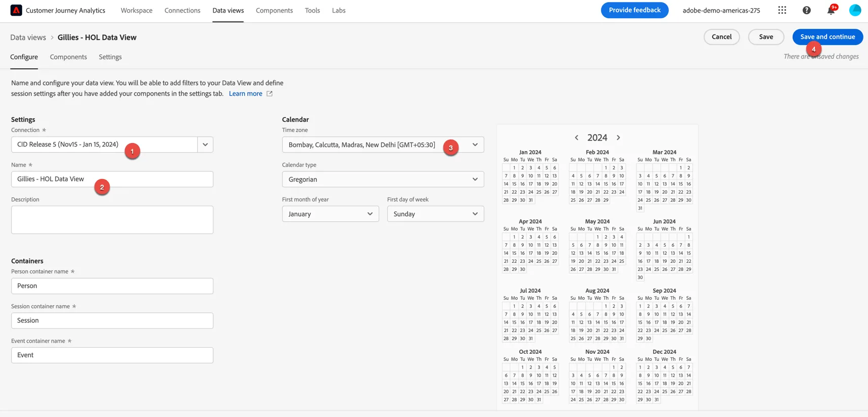The width and height of the screenshot is (868, 417).
Task: Open the notifications bell
Action: (831, 10)
